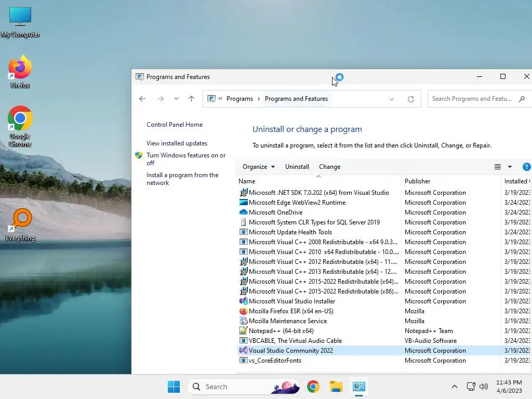The image size is (532, 399).
Task: Click the Back navigation arrow
Action: [x=142, y=99]
